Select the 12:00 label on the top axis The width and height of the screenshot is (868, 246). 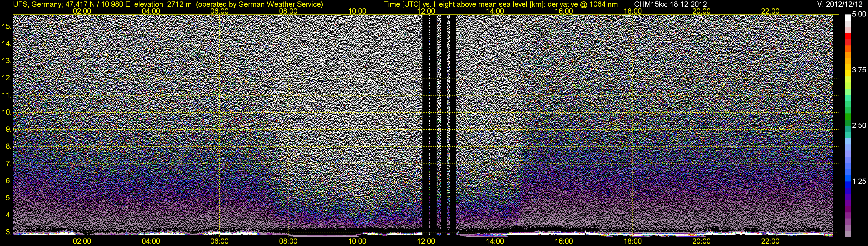[x=426, y=11]
